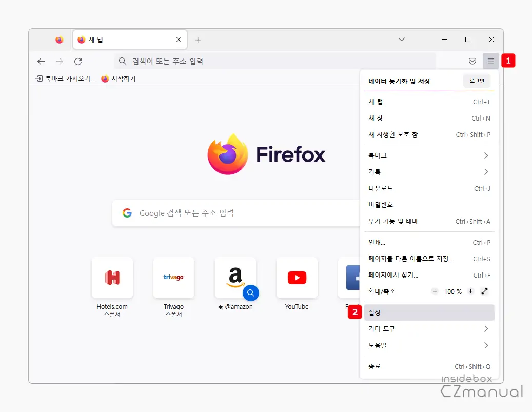Close the Firefox window
Image resolution: width=532 pixels, height=412 pixels.
pyautogui.click(x=491, y=40)
